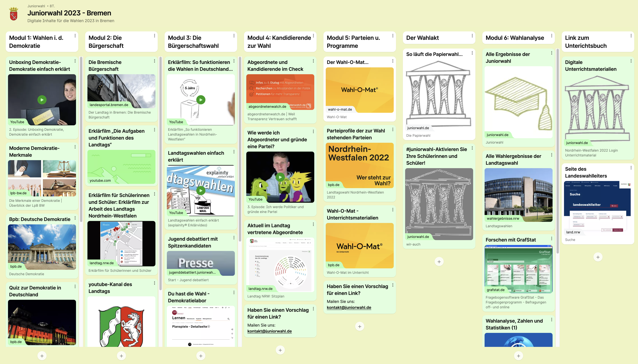Click Modul 6 column scrollbar

[x=558, y=150]
